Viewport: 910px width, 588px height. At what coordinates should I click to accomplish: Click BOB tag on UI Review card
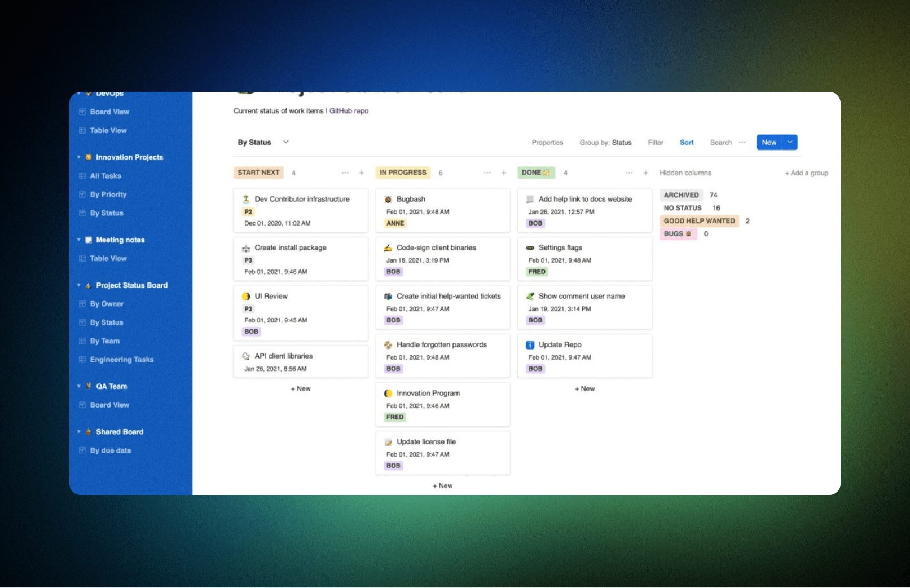(x=252, y=331)
